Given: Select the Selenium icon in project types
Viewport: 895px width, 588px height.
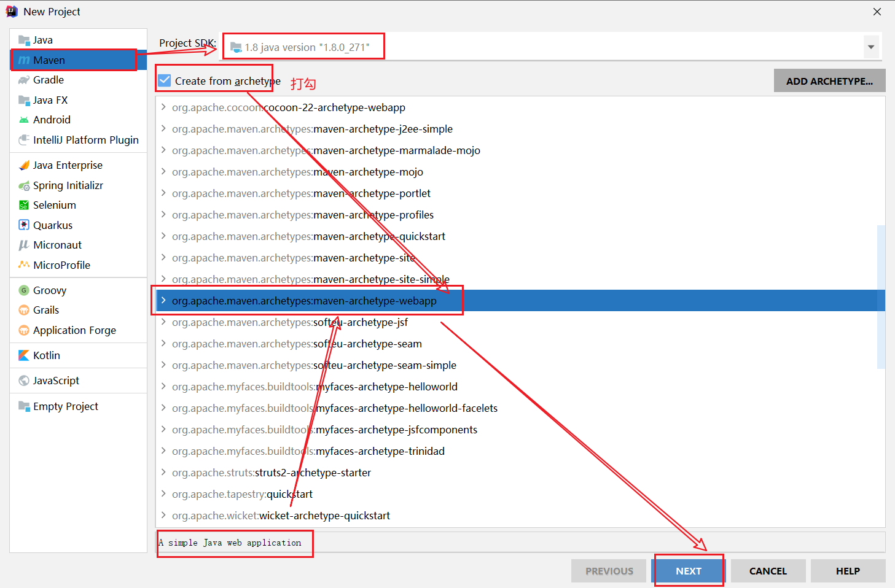Looking at the screenshot, I should tap(24, 205).
